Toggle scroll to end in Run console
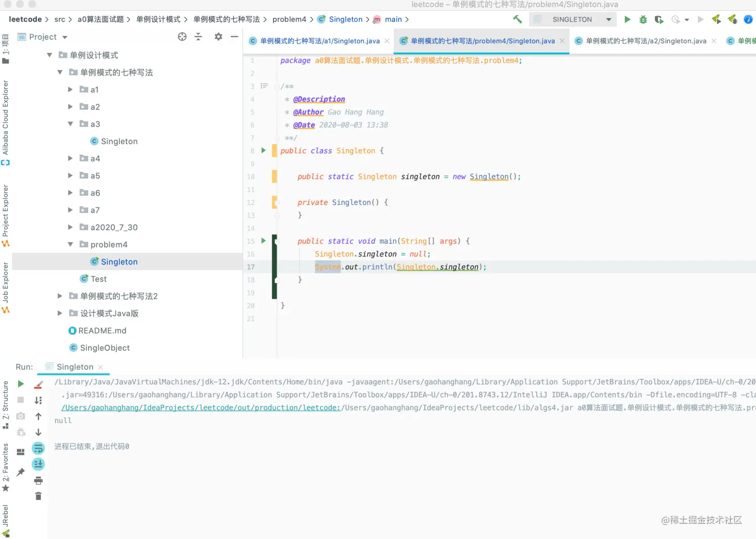The height and width of the screenshot is (539, 756). point(38,464)
